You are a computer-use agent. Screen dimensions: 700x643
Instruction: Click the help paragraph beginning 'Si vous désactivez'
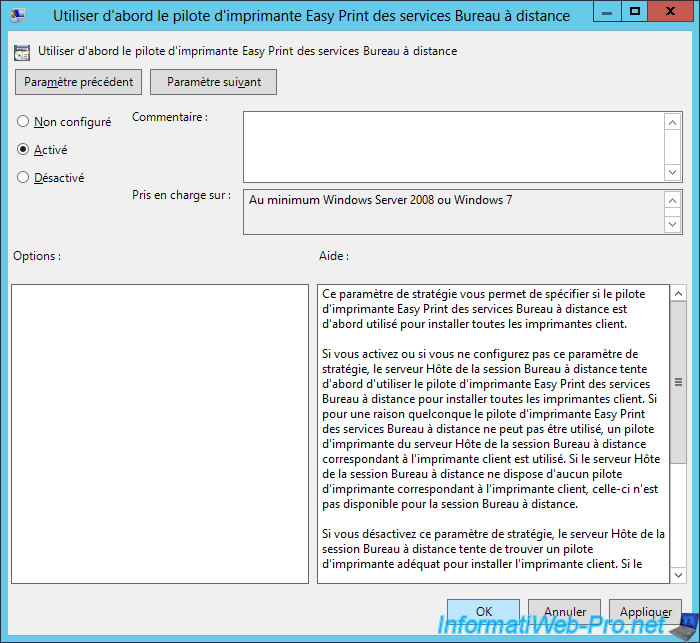tap(493, 549)
